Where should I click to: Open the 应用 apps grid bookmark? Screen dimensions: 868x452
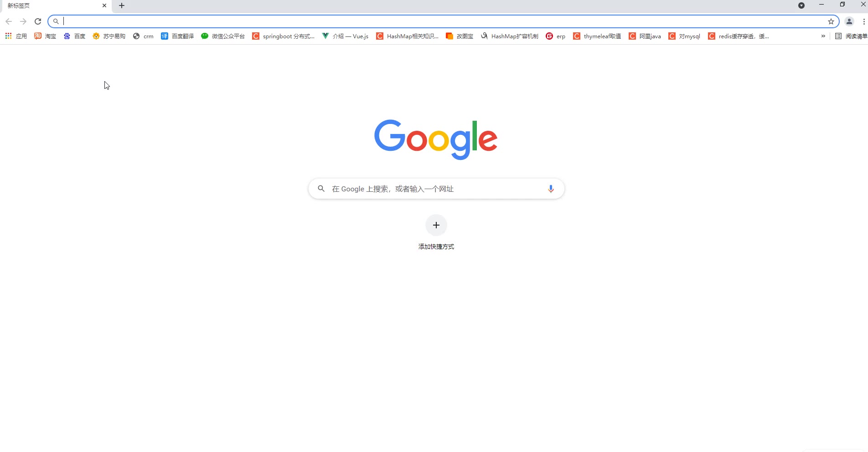tap(16, 36)
